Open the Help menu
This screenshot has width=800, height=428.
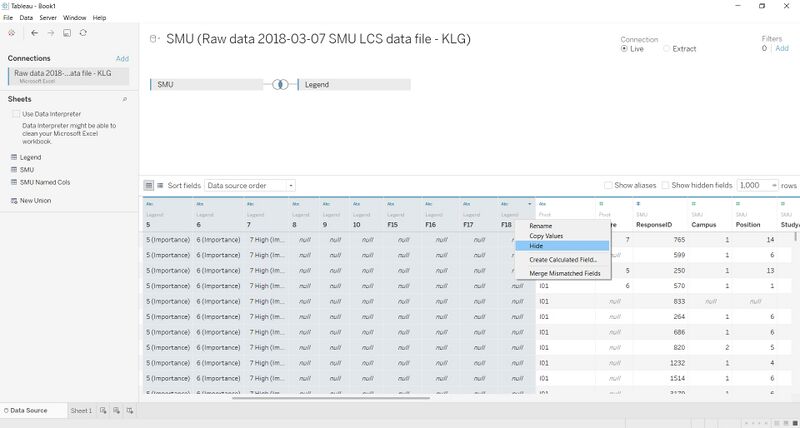coord(99,17)
